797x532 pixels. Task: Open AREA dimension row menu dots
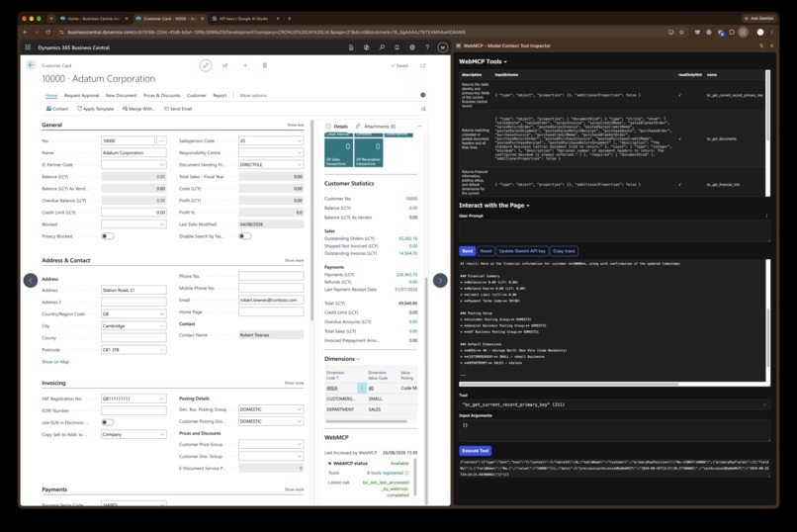tap(362, 388)
